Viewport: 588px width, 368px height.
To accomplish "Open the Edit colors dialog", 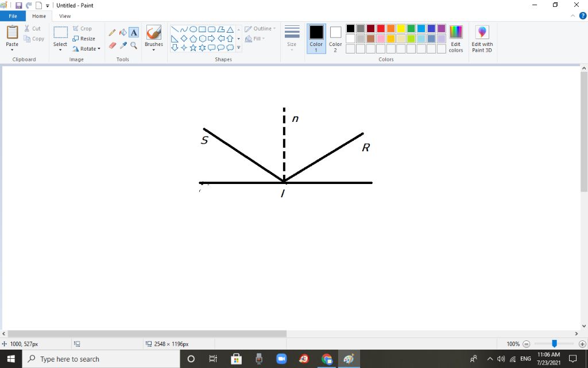I will [x=455, y=39].
